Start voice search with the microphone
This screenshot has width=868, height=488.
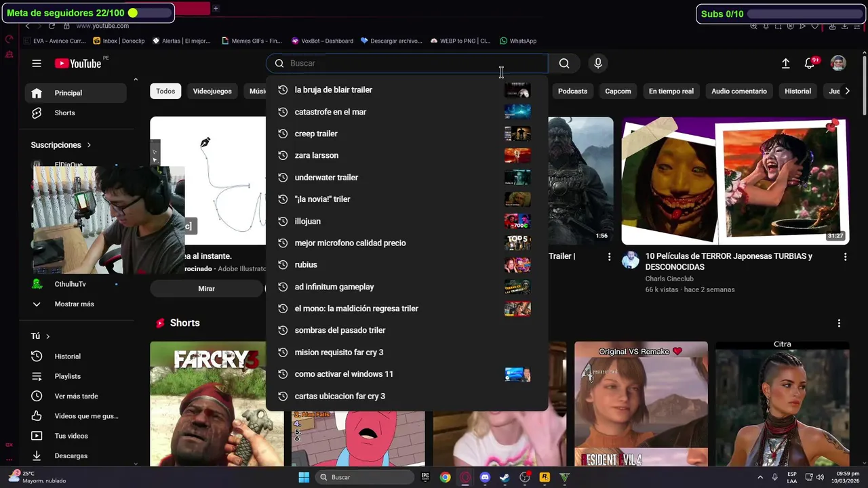click(x=598, y=63)
